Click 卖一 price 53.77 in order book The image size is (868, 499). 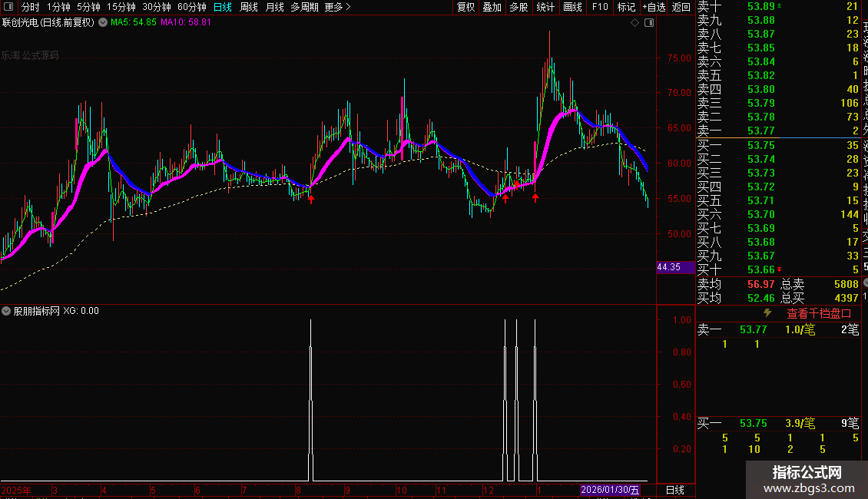[x=760, y=131]
